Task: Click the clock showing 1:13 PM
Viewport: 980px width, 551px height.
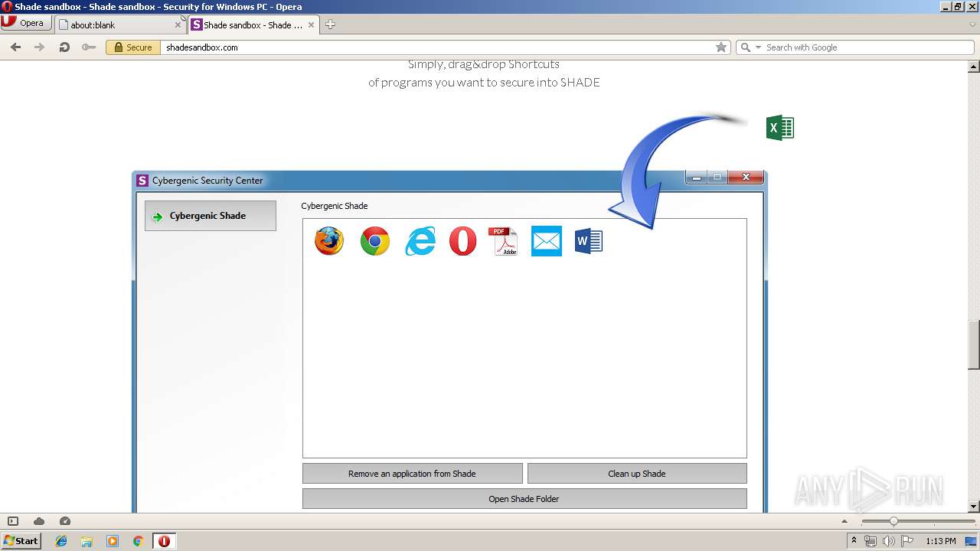Action: click(x=941, y=541)
